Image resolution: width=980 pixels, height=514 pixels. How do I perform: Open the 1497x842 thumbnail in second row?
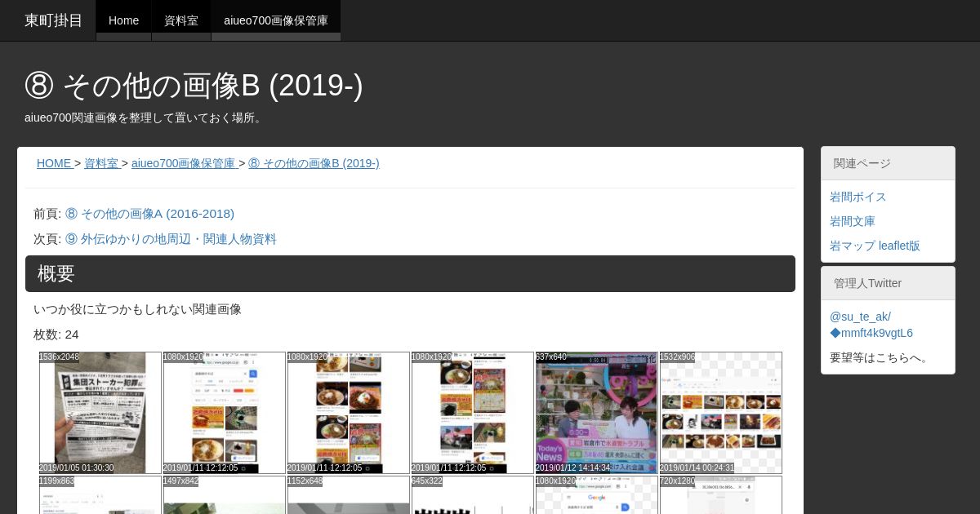point(225,495)
